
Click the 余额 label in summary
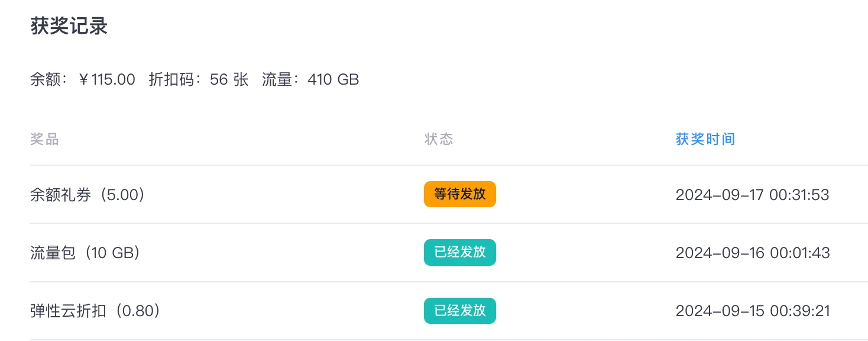pos(45,79)
